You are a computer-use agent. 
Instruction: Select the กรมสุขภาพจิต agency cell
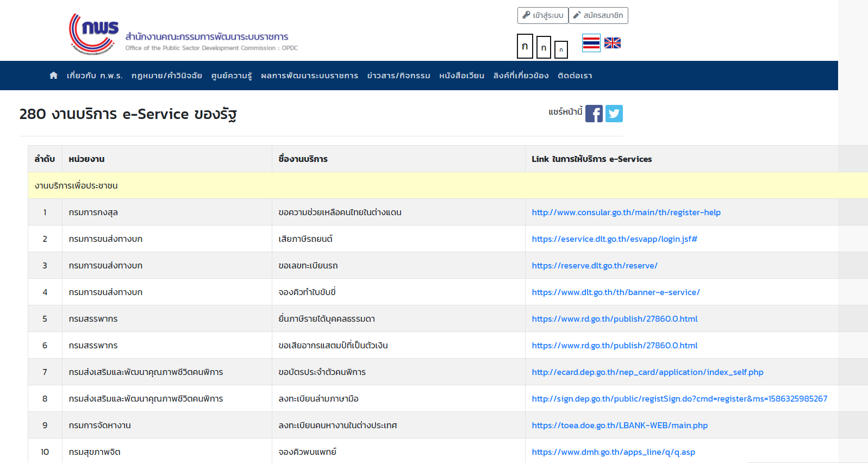[x=167, y=451]
